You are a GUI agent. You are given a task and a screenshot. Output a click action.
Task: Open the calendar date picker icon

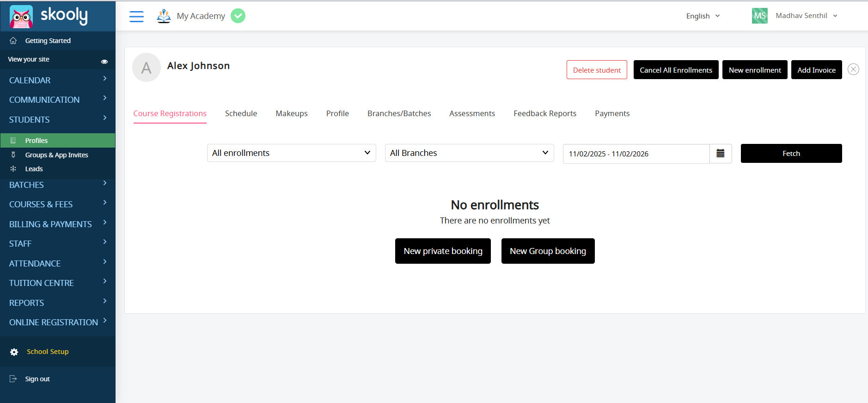pyautogui.click(x=720, y=154)
